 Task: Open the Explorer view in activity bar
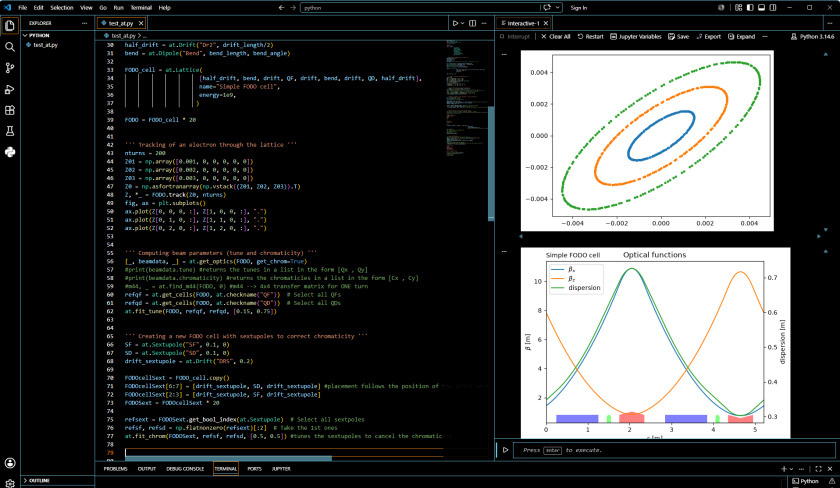[10, 25]
